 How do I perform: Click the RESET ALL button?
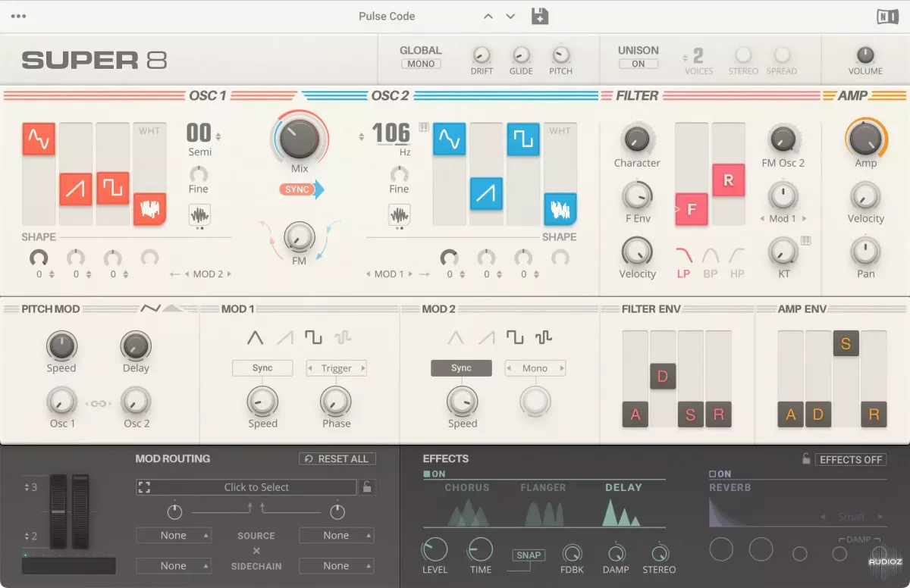click(337, 459)
